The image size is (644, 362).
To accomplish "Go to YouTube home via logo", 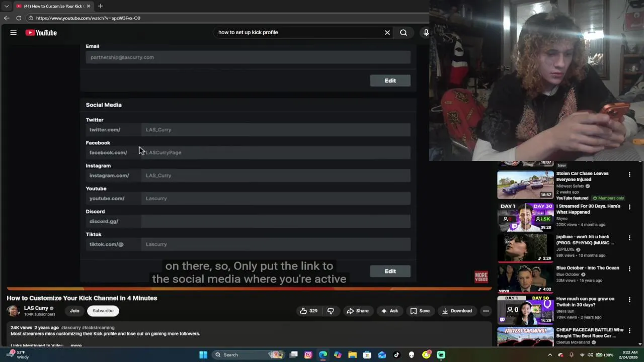I will click(x=41, y=33).
